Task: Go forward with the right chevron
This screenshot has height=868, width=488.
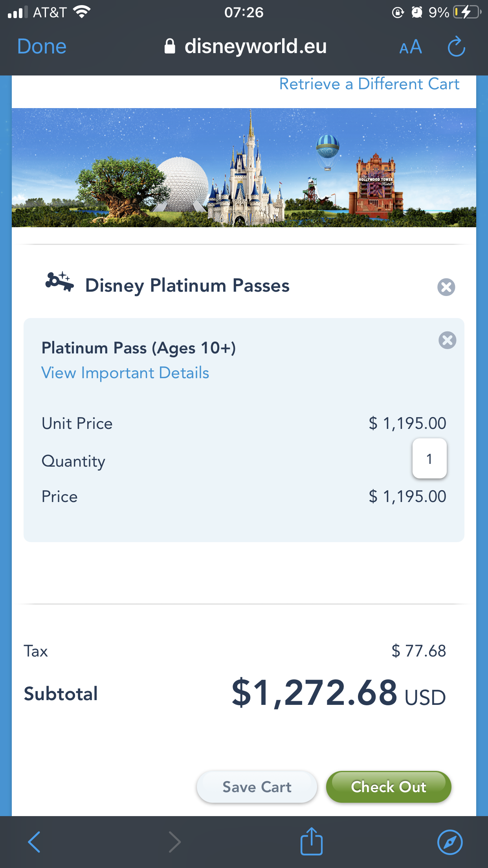Action: 174,842
